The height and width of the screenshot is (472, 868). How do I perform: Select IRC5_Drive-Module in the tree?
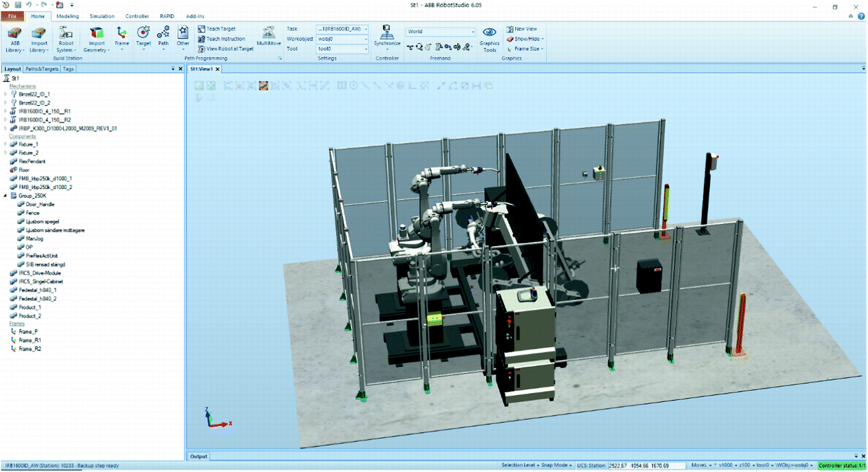click(x=35, y=273)
